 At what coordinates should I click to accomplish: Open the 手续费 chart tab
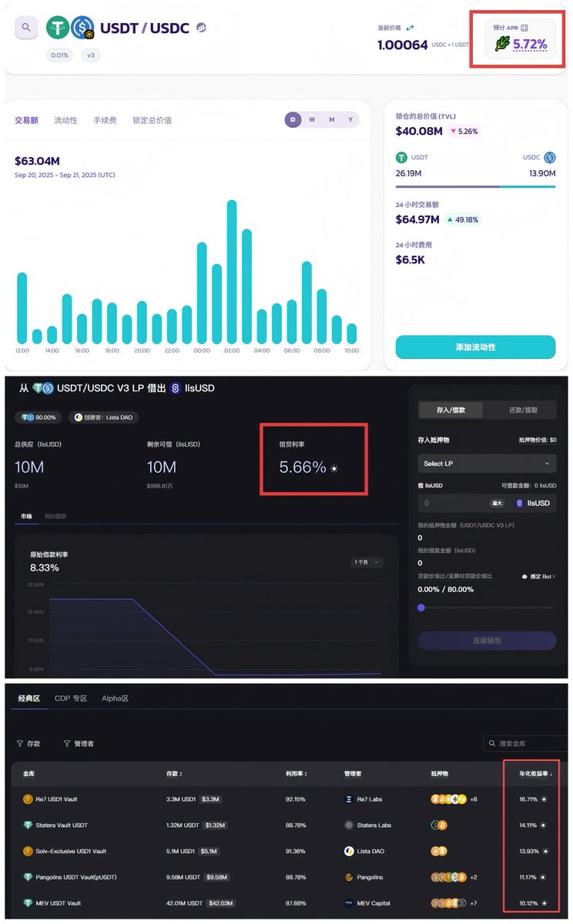click(x=105, y=120)
